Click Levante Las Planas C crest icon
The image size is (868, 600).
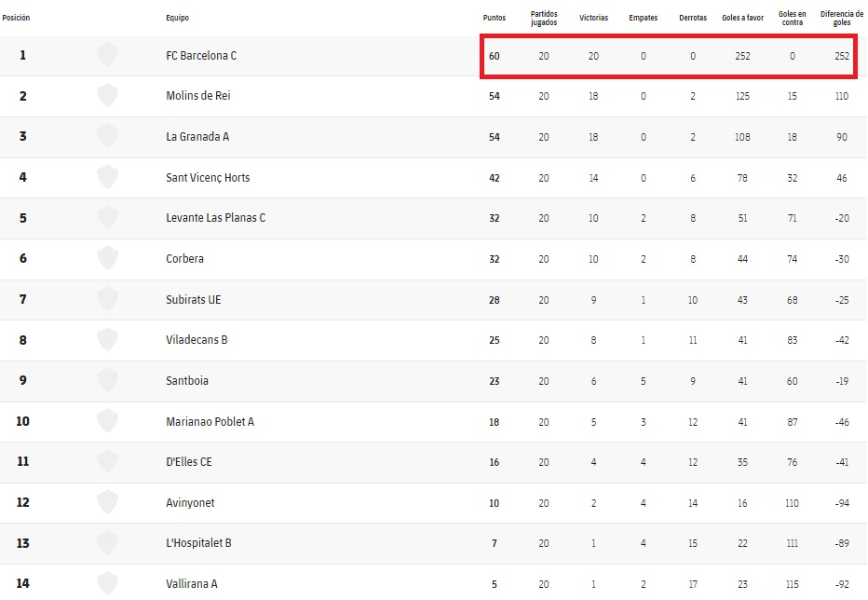[108, 218]
